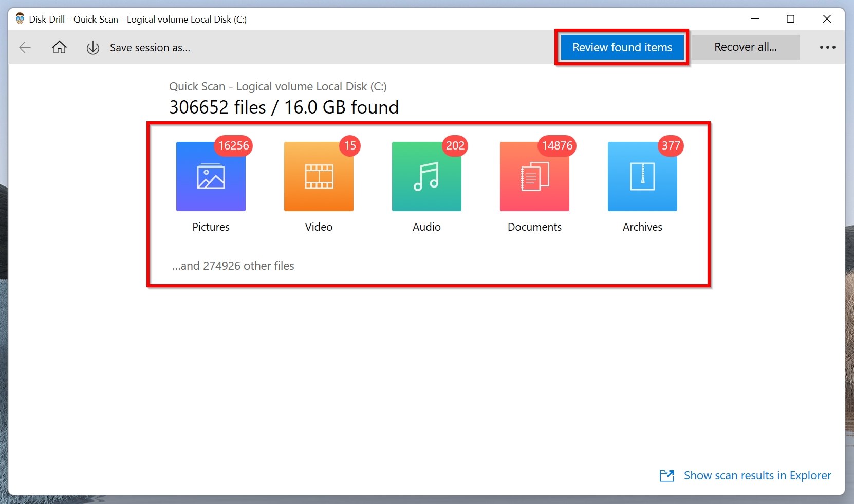This screenshot has width=854, height=504.
Task: Click the 377 badge on Archives
Action: (671, 146)
